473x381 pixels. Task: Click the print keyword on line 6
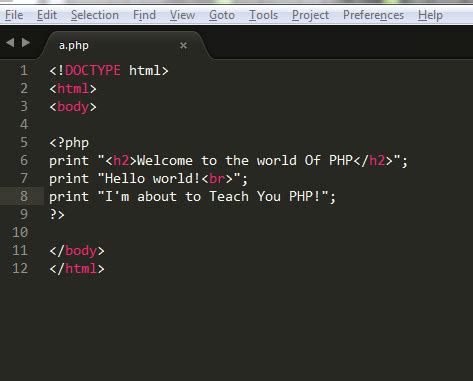69,161
